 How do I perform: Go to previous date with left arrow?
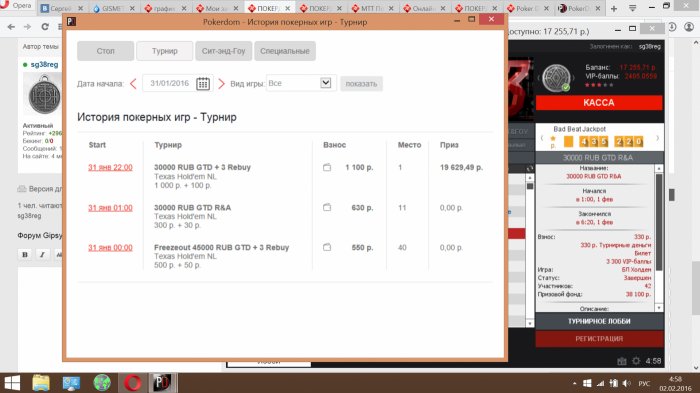click(133, 84)
